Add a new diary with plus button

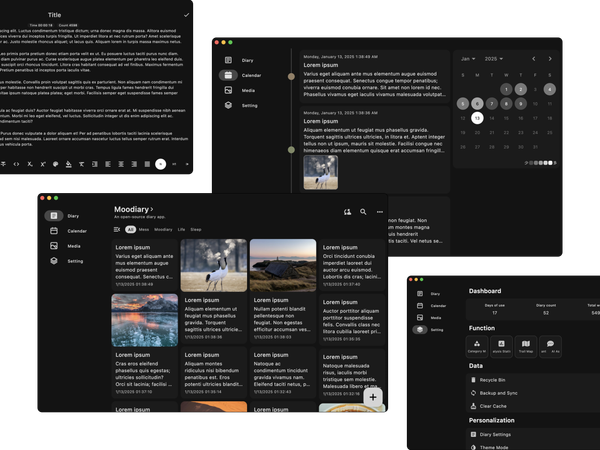(x=373, y=397)
